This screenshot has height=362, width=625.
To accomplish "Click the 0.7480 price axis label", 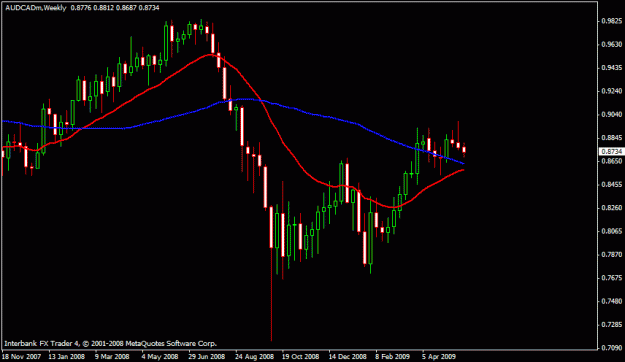I will point(612,301).
